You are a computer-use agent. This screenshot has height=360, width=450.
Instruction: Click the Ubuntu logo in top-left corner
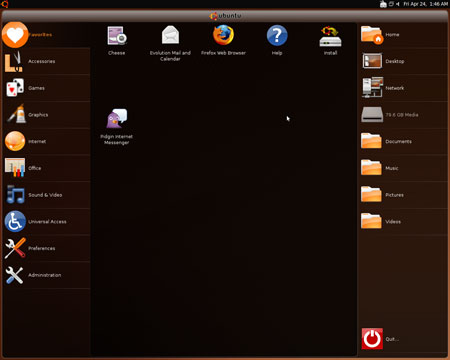(x=5, y=4)
